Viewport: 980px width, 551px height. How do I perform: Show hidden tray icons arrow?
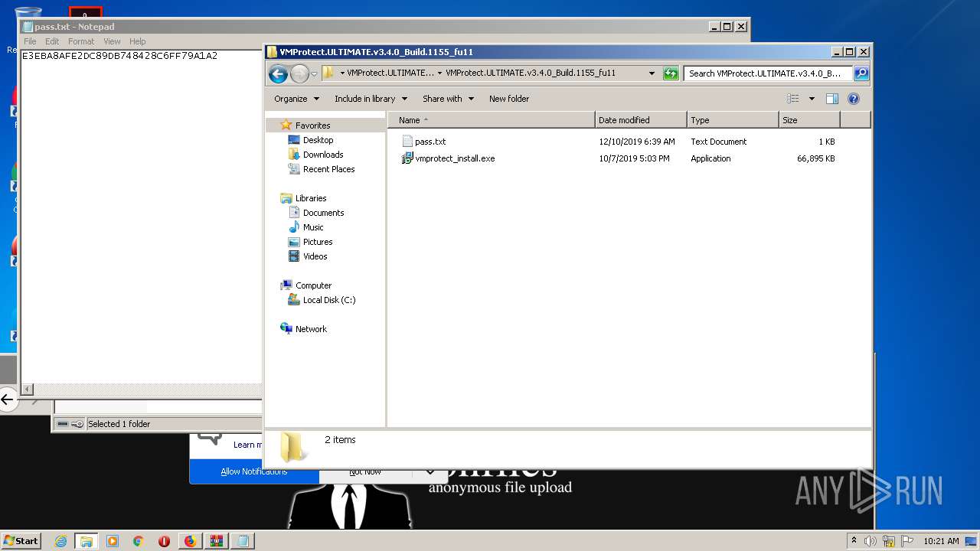[854, 540]
